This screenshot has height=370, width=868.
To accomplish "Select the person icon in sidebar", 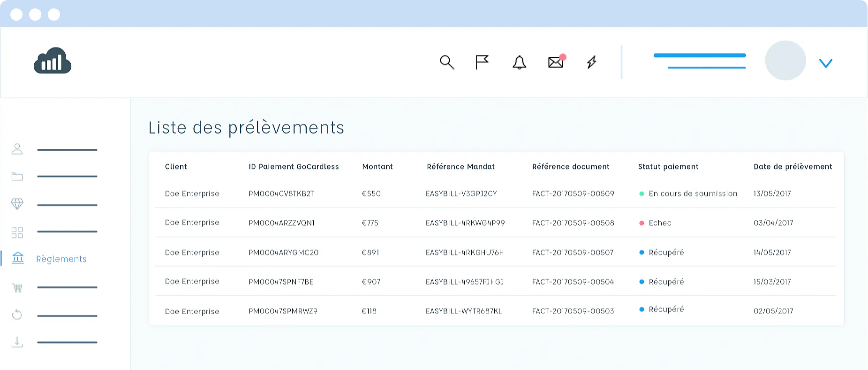I will pos(17,149).
